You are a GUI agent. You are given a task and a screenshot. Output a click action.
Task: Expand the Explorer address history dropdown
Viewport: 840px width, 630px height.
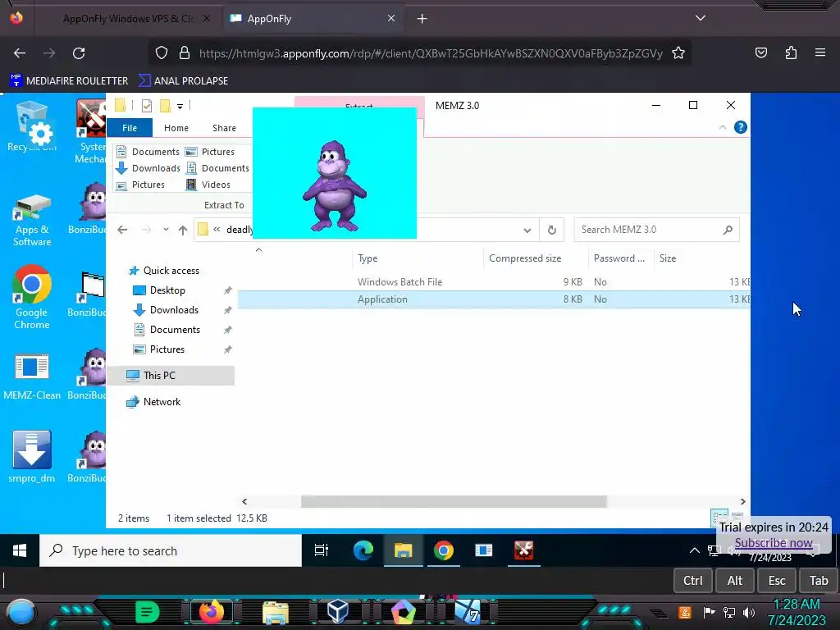527,231
